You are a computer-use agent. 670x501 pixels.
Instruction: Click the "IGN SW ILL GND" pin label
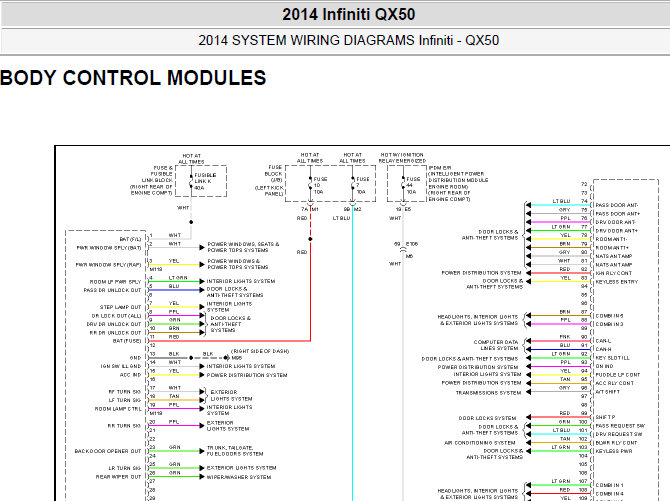(x=121, y=366)
